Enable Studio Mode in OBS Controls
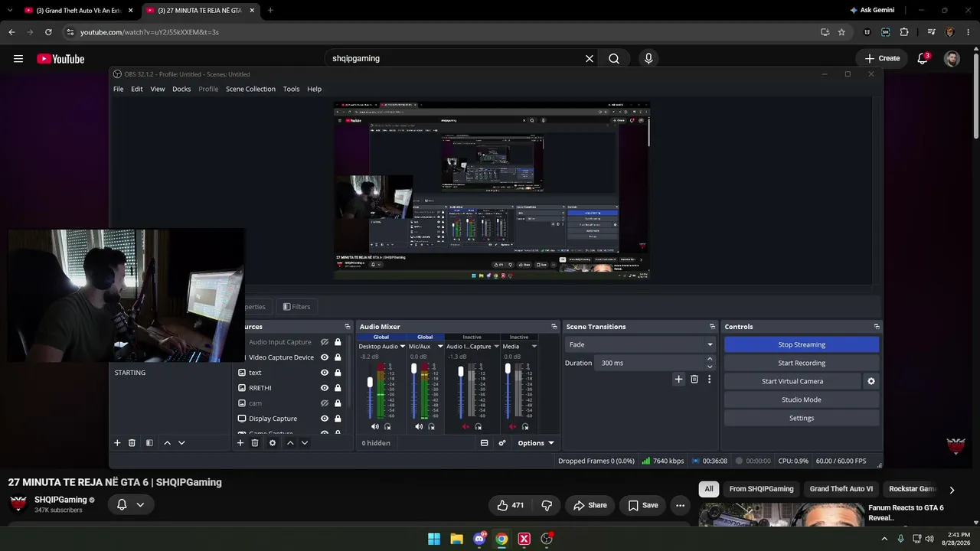The height and width of the screenshot is (551, 980). (x=802, y=399)
